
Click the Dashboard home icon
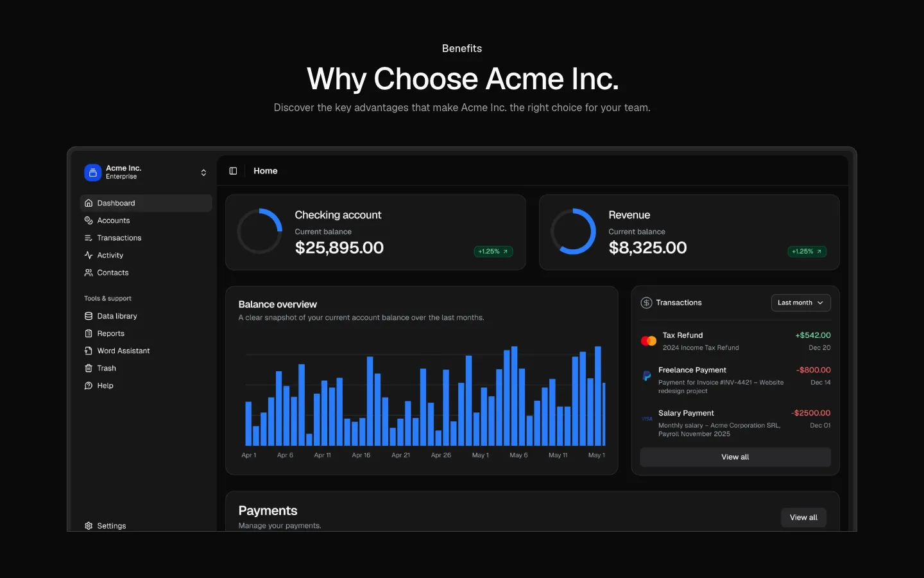89,203
